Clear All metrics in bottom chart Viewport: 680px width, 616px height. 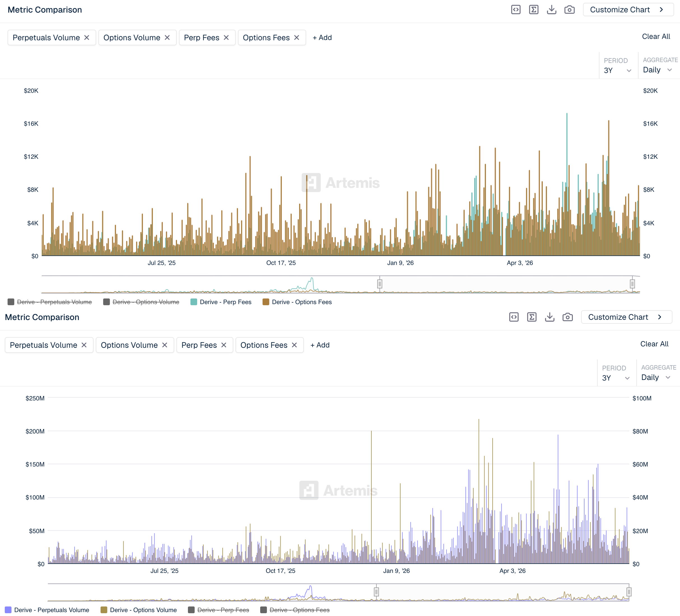tap(654, 344)
